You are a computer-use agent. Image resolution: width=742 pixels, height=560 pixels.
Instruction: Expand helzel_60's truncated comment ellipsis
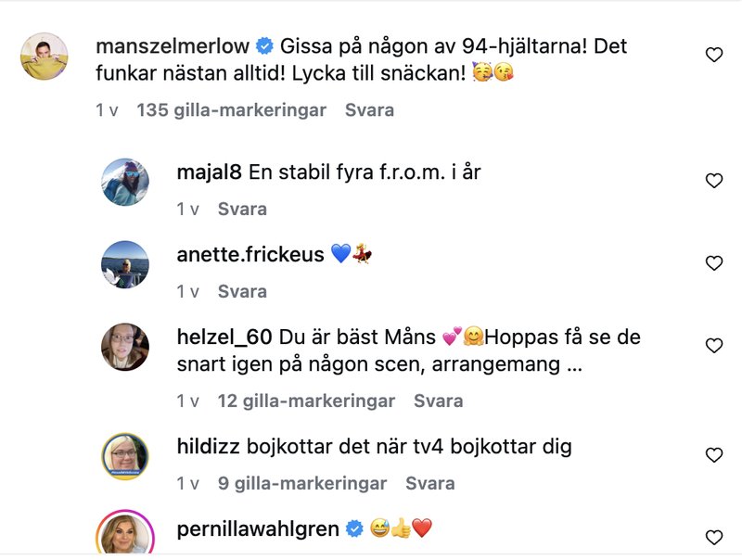573,365
